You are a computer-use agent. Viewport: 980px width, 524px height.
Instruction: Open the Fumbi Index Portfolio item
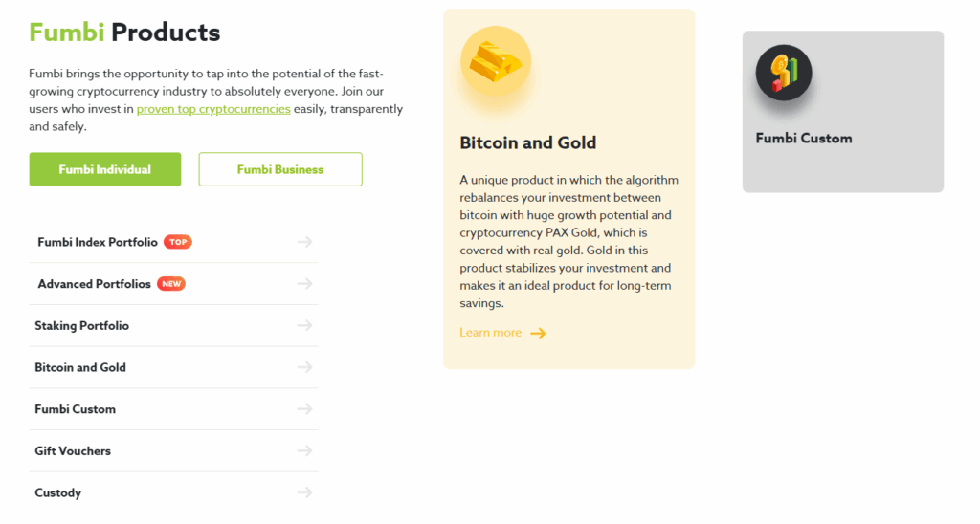(x=98, y=242)
